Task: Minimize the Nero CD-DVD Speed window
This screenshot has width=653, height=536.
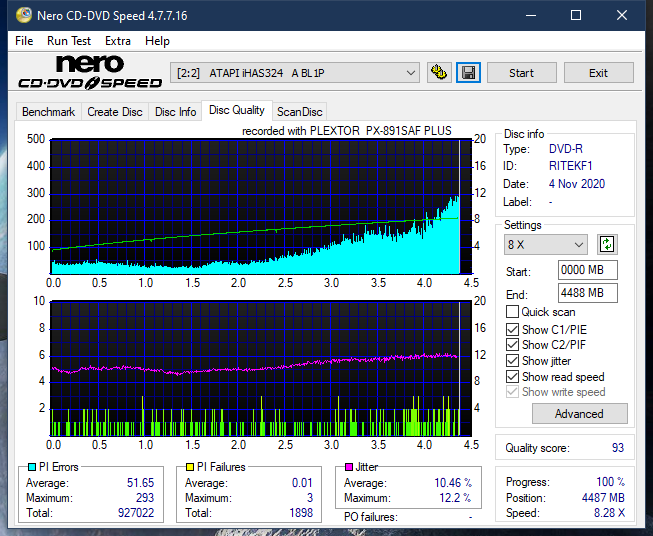Action: coord(531,15)
